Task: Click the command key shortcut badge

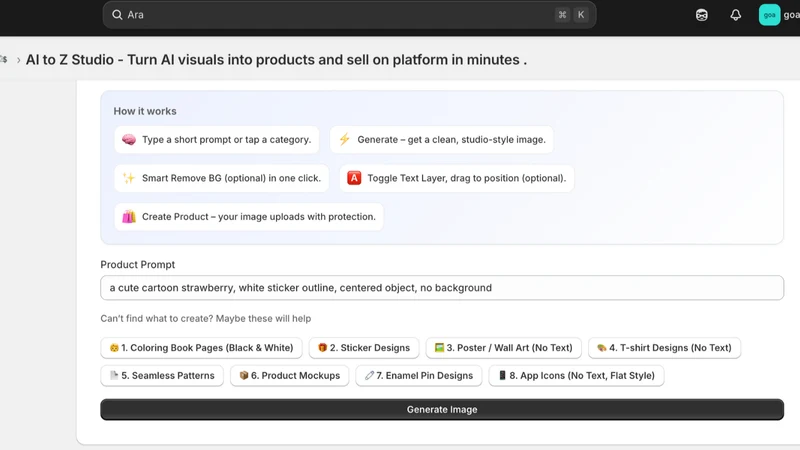Action: [x=562, y=15]
